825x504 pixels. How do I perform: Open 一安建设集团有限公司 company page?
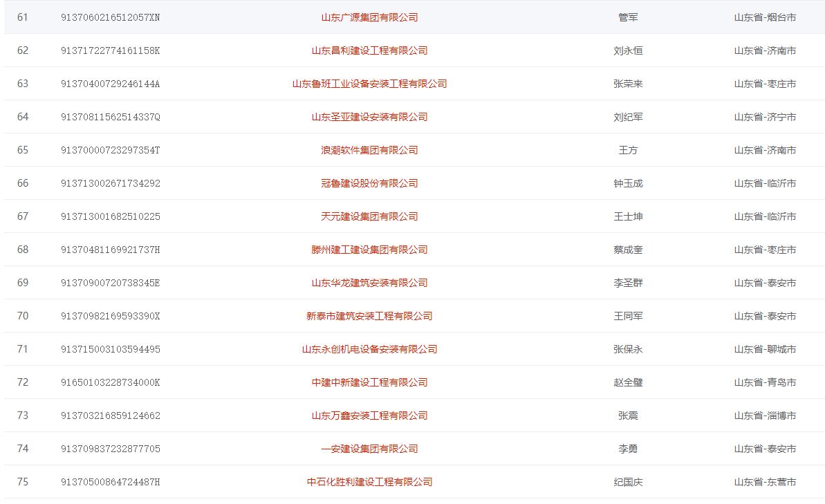(369, 449)
